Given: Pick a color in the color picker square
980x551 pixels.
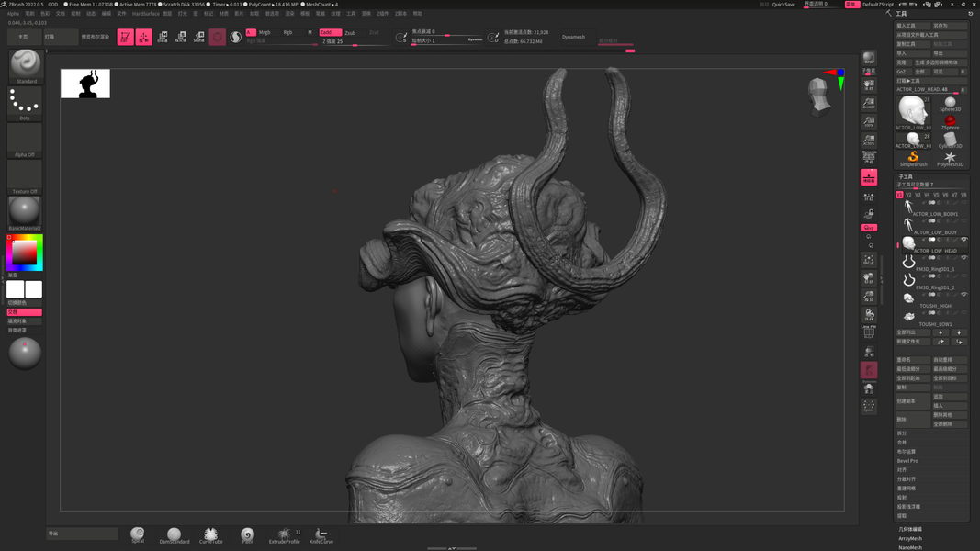Looking at the screenshot, I should tap(25, 253).
